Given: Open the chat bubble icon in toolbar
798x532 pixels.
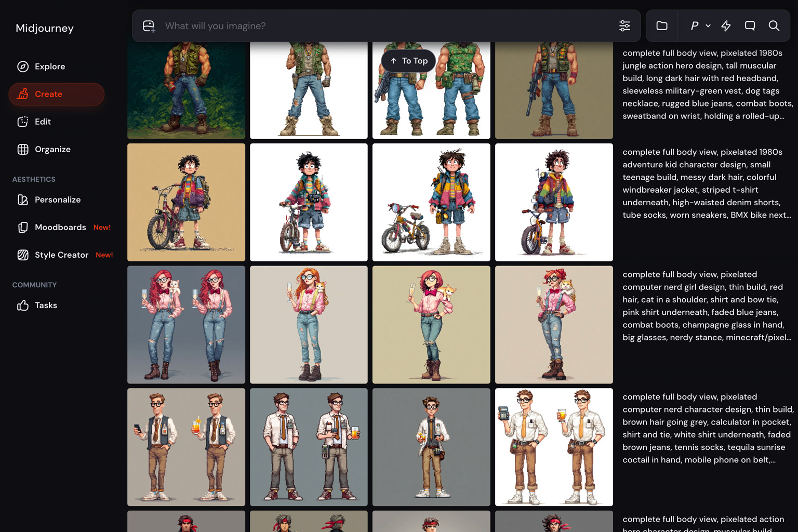Looking at the screenshot, I should 750,26.
